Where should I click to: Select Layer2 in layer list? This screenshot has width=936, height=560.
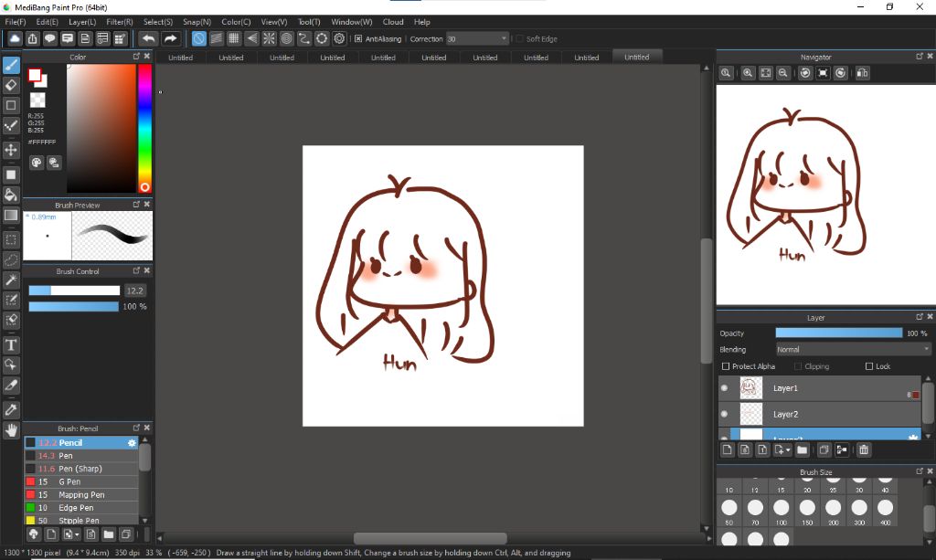click(820, 414)
